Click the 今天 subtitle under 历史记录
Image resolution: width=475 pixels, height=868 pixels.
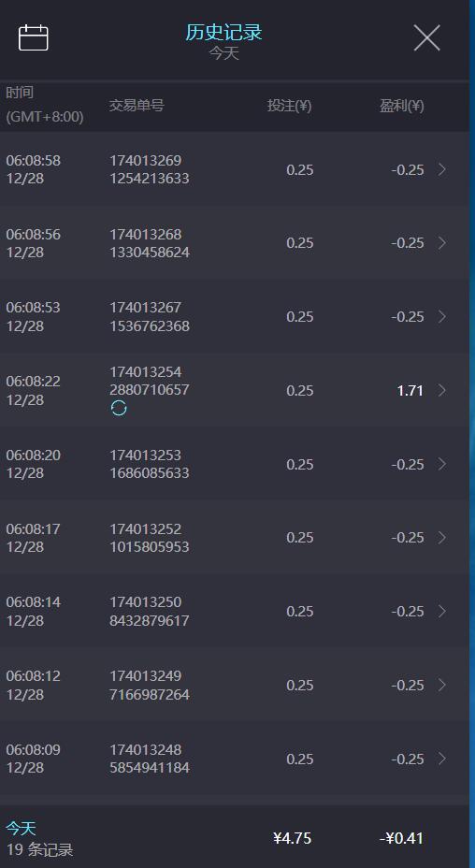click(x=223, y=53)
